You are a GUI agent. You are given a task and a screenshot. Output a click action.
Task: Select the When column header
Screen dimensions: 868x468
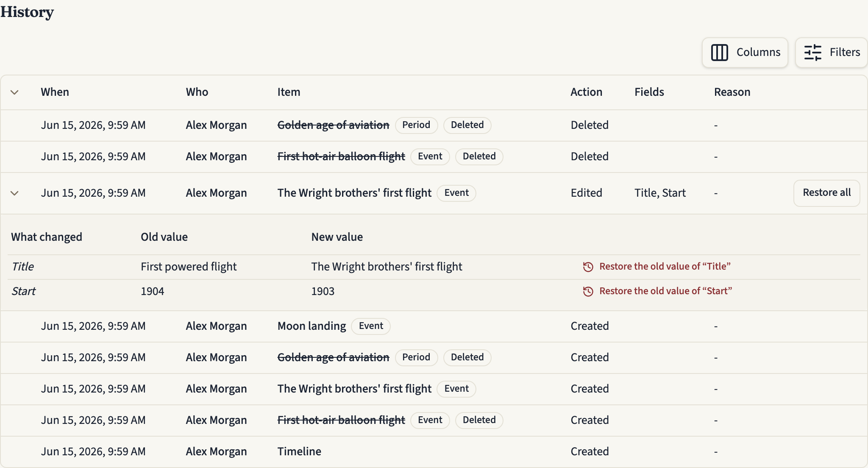pyautogui.click(x=55, y=92)
